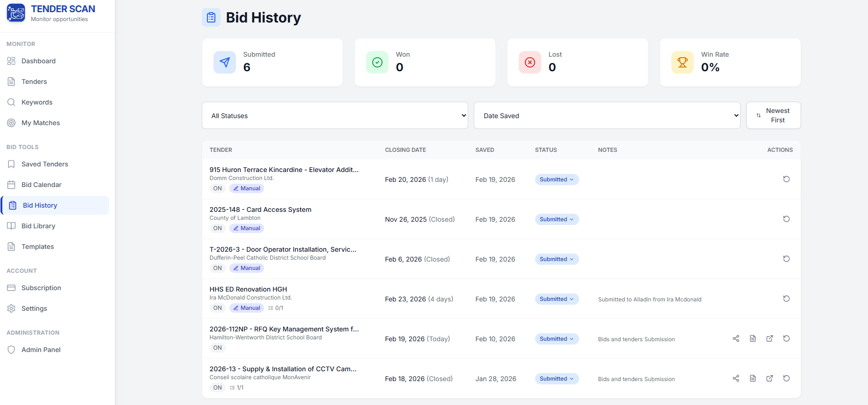
Task: Click the Submitted paper-plane icon
Action: 225,62
